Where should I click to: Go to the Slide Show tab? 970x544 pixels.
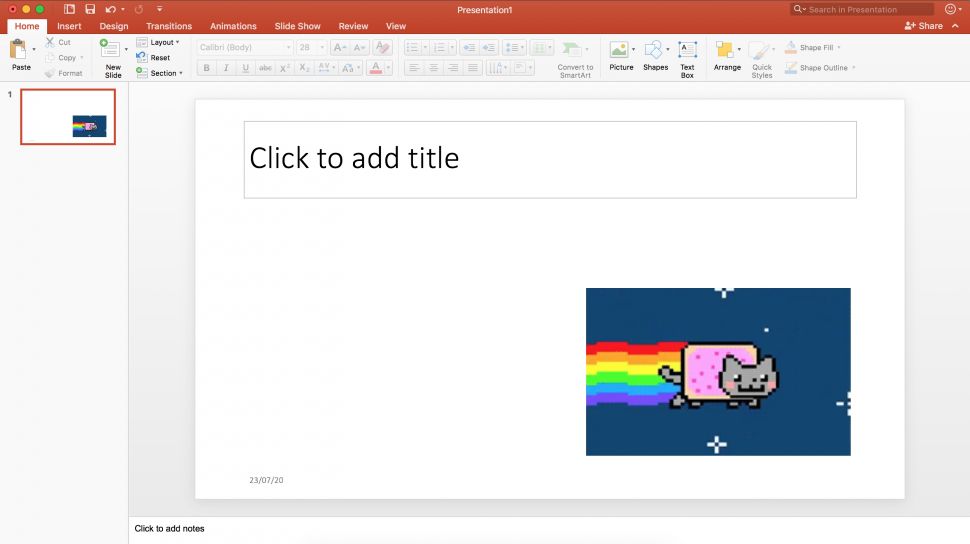tap(298, 26)
